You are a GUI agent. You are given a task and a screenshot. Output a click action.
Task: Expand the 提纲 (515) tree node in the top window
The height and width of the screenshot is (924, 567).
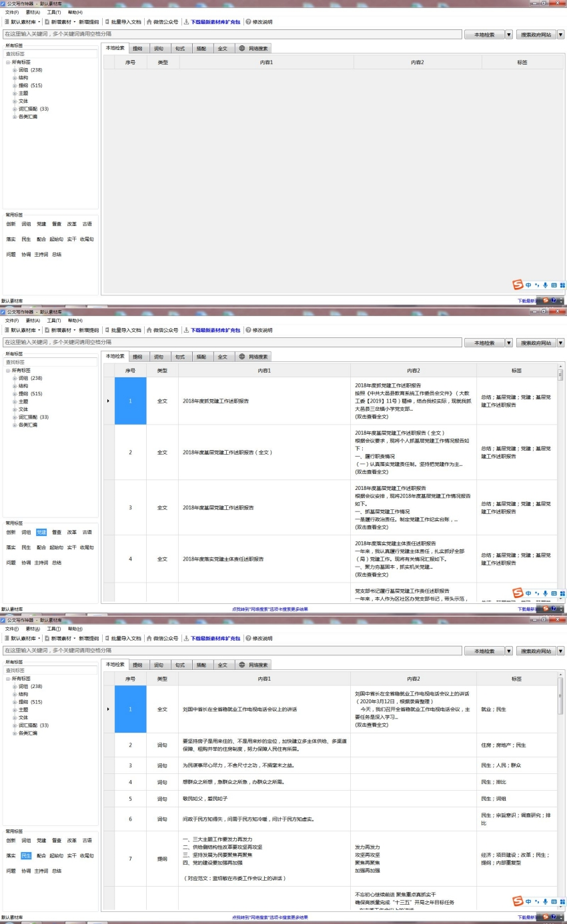pos(15,86)
